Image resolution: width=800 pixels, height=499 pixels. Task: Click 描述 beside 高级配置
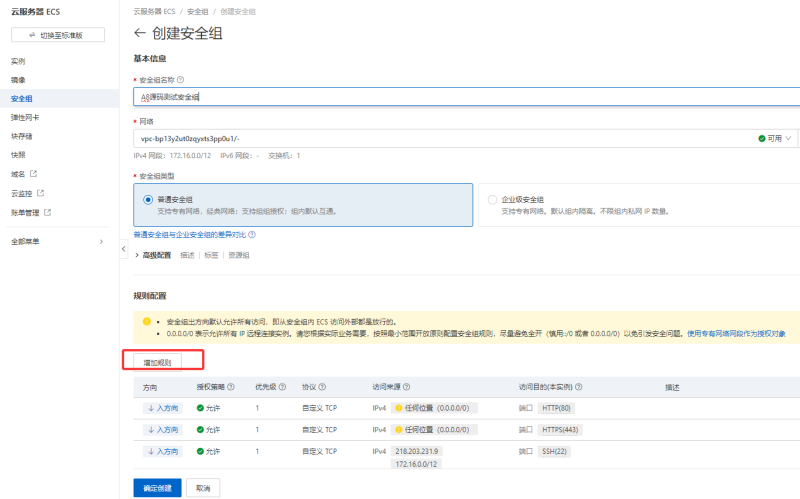click(x=187, y=255)
